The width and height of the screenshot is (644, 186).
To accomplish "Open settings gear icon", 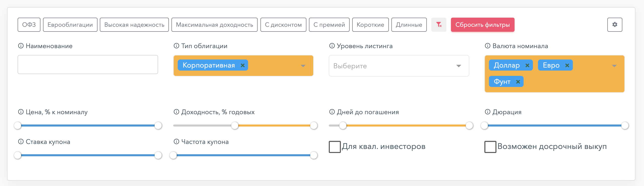I will 615,25.
